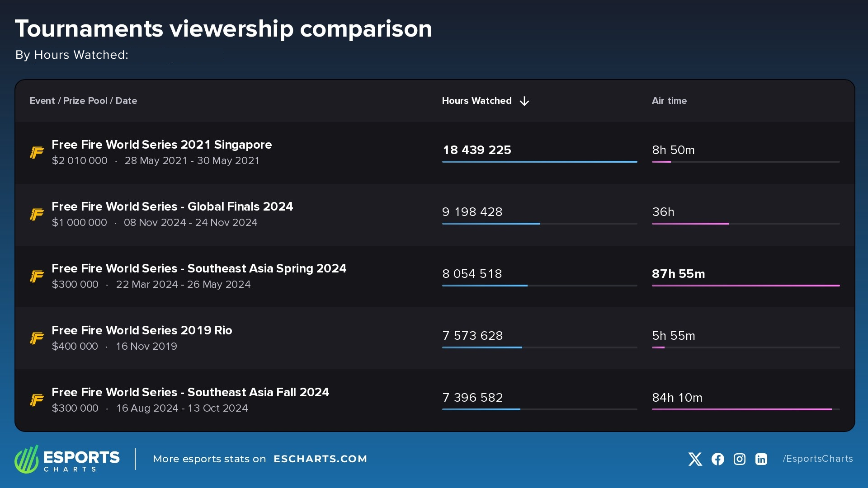Screen dimensions: 868x488
Task: Click the Free Fire icon beside World Series 2021 Singapore
Action: 37,152
